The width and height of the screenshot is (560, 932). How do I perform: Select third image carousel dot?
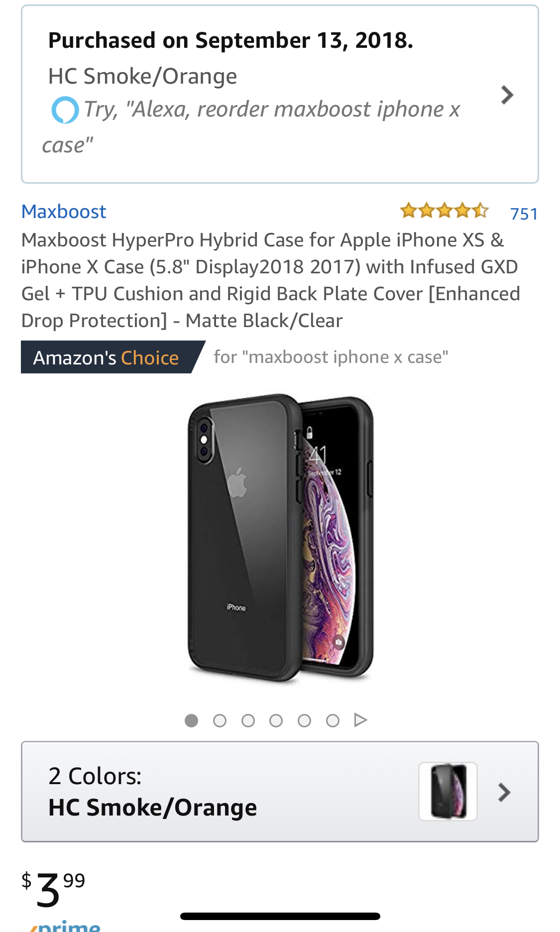248,720
